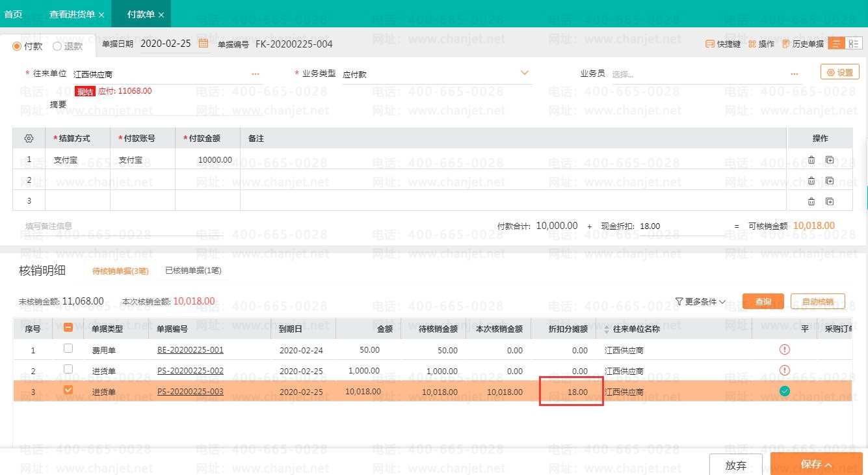Image resolution: width=868 pixels, height=475 pixels.
Task: Open the date picker calendar icon
Action: [204, 44]
